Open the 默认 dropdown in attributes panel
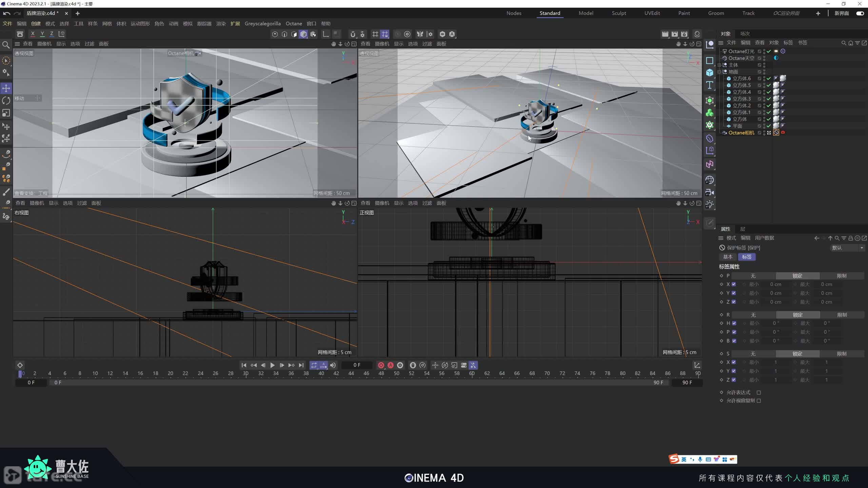Viewport: 868px width, 488px height. pyautogui.click(x=847, y=248)
